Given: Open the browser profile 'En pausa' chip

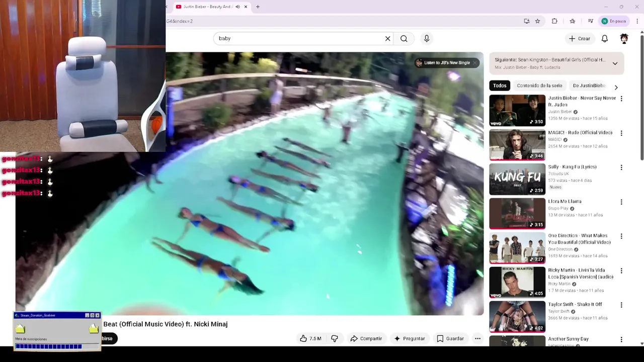Looking at the screenshot, I should coord(613,21).
